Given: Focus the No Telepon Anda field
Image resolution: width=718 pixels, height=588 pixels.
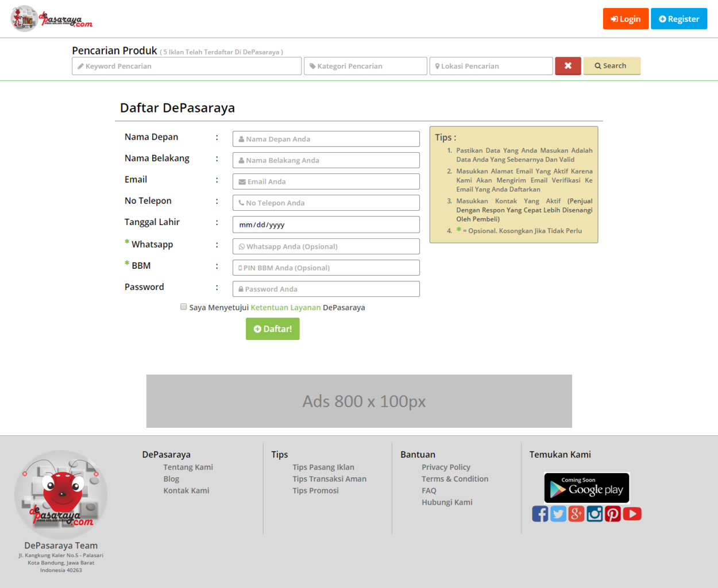Looking at the screenshot, I should pyautogui.click(x=326, y=203).
